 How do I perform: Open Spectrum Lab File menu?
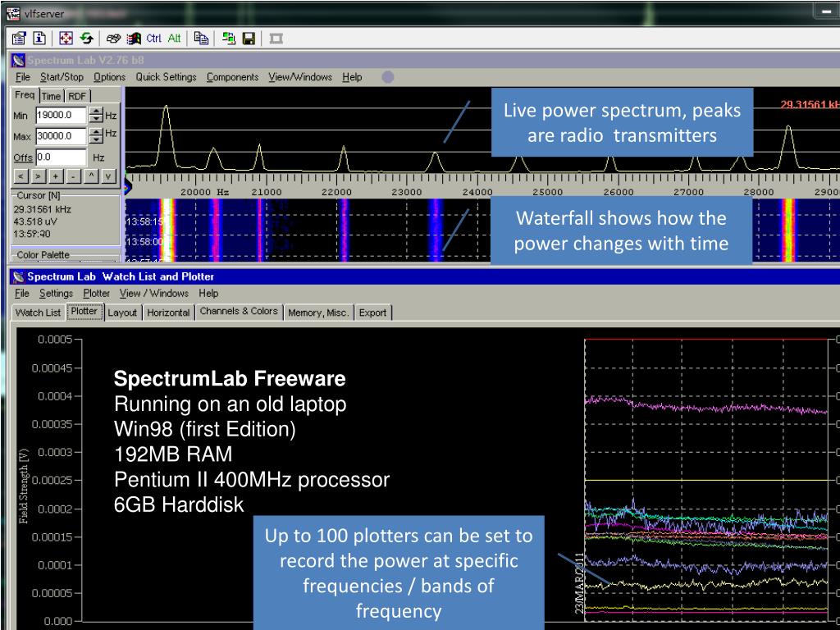[22, 77]
